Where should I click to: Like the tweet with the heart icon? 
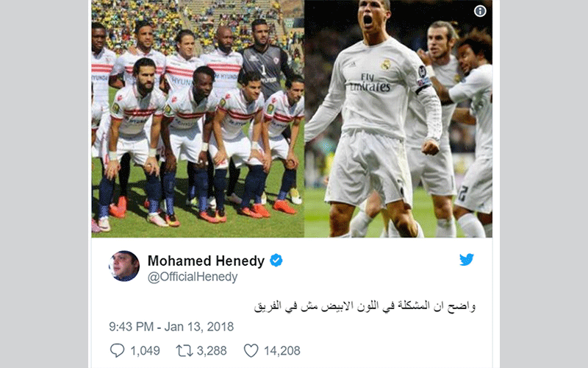click(251, 351)
